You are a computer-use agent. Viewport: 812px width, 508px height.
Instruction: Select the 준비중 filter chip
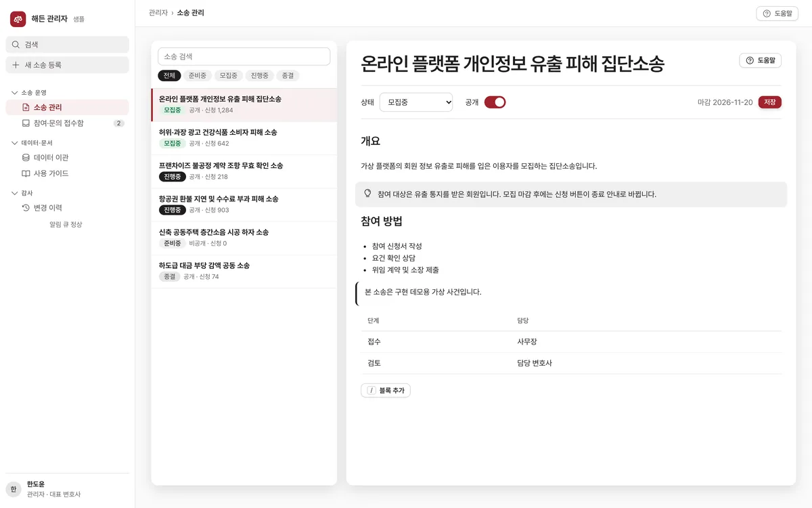(198, 76)
